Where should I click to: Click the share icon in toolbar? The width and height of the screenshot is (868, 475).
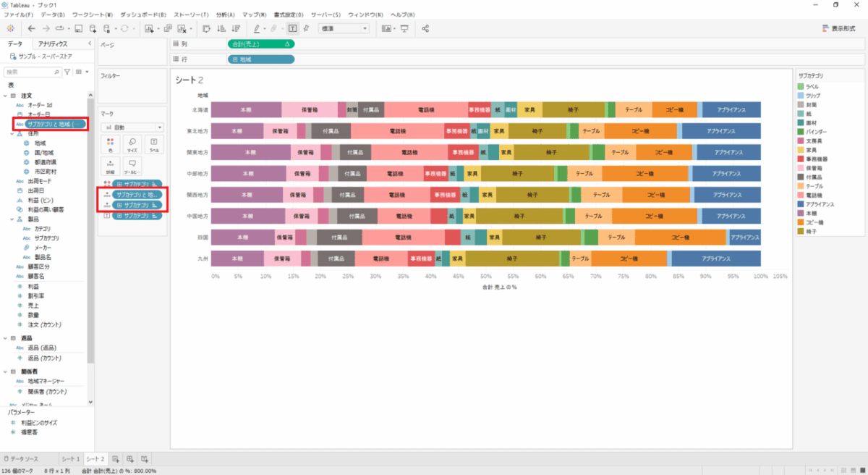[425, 28]
